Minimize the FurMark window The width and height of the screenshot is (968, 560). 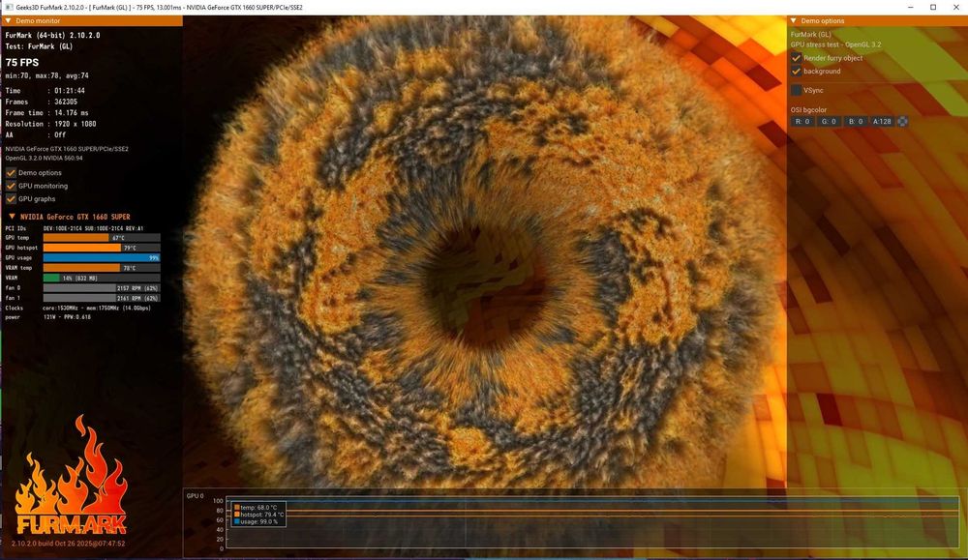click(x=911, y=8)
